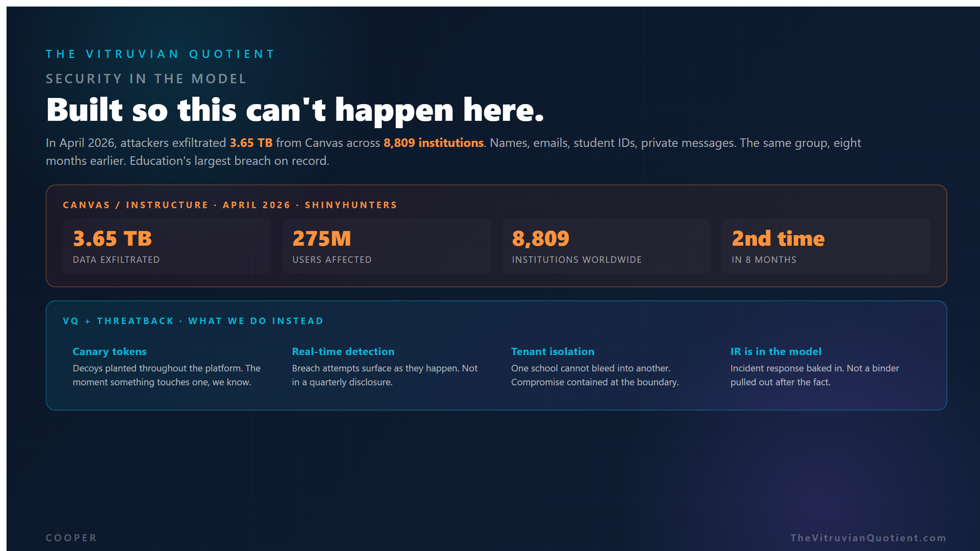Screen dimensions: 980x551
Task: Click the 'IN 8 MONTHS' caption
Action: pos(764,260)
